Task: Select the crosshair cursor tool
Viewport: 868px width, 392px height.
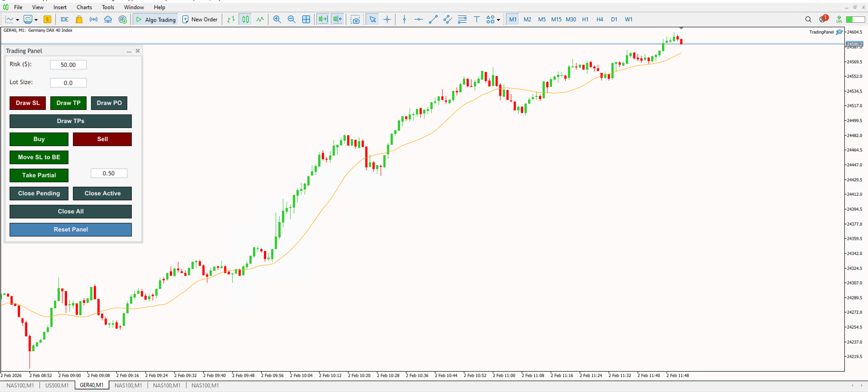Action: (387, 19)
